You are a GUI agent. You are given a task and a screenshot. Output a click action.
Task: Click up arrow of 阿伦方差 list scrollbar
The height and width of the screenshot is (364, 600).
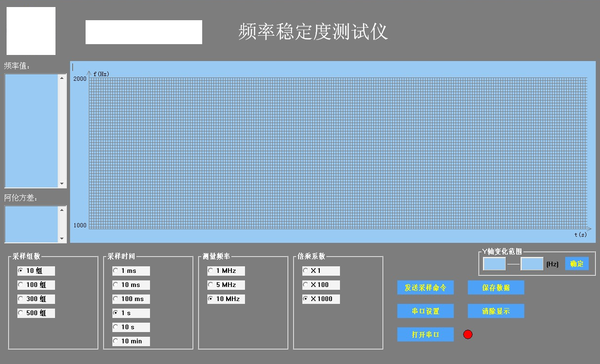tap(62, 210)
